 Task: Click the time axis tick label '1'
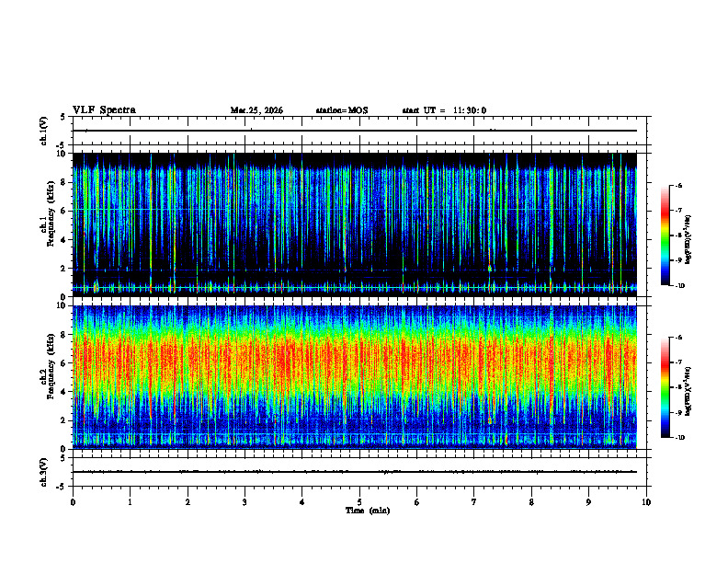(130, 502)
